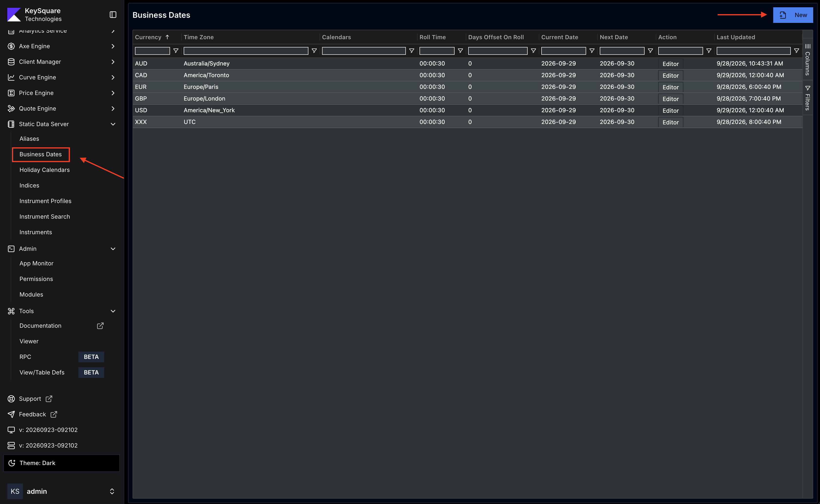Open the Editor for the USD row
The height and width of the screenshot is (504, 820).
pyautogui.click(x=670, y=110)
